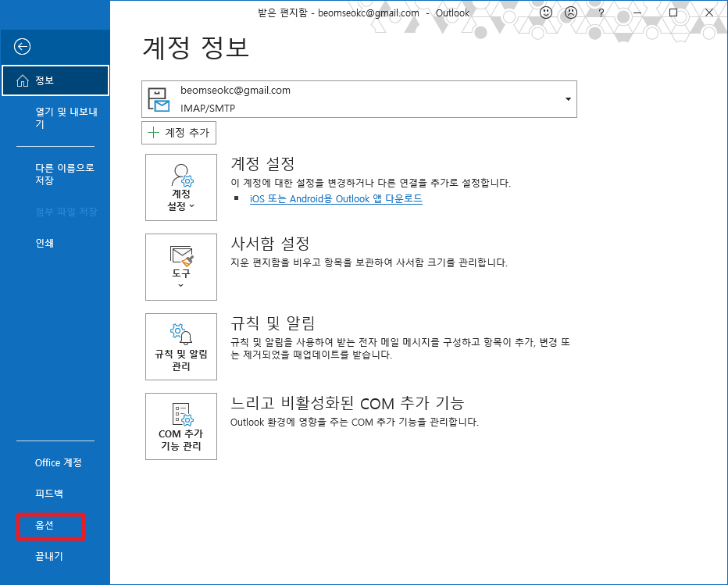
Task: Click 끝내기 to exit Outlook
Action: 49,556
